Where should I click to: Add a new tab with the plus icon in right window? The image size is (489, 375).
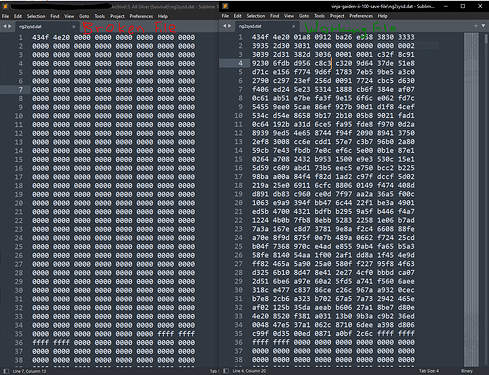476,26
